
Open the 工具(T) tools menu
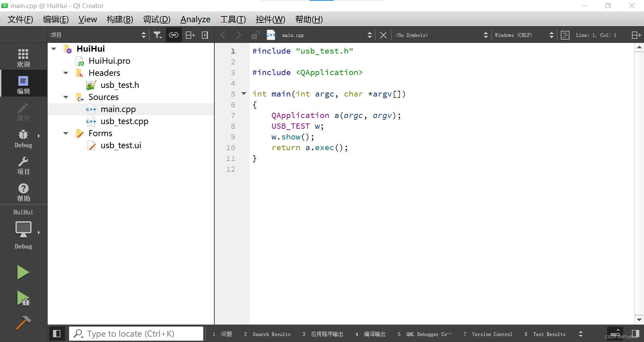point(233,19)
